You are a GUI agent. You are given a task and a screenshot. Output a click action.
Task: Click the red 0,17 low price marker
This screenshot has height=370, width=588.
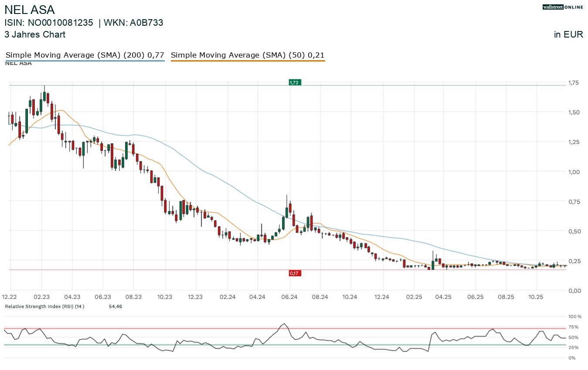coord(295,273)
